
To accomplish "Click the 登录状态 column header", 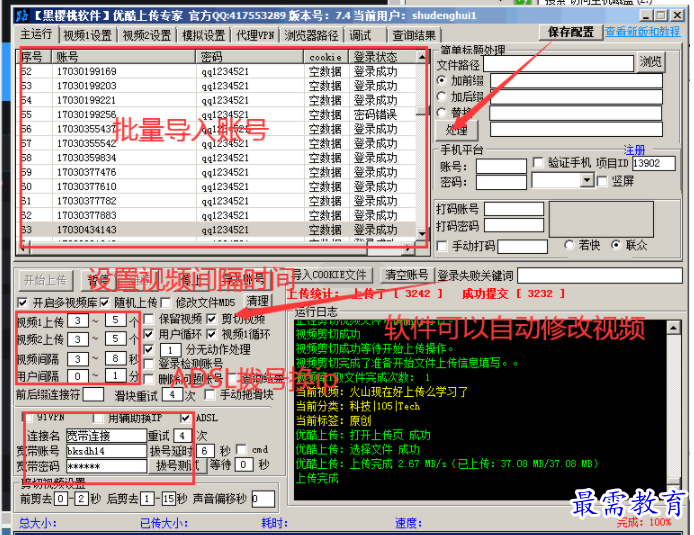I will tap(382, 57).
